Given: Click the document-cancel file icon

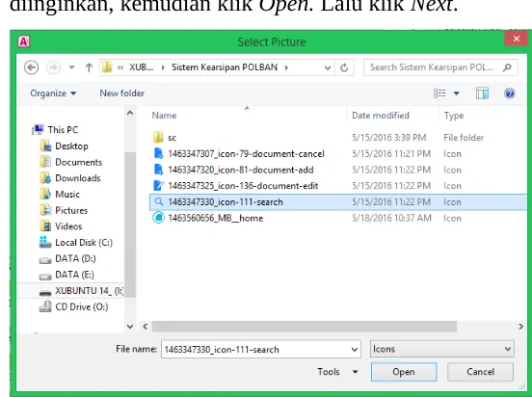Looking at the screenshot, I should (158, 153).
